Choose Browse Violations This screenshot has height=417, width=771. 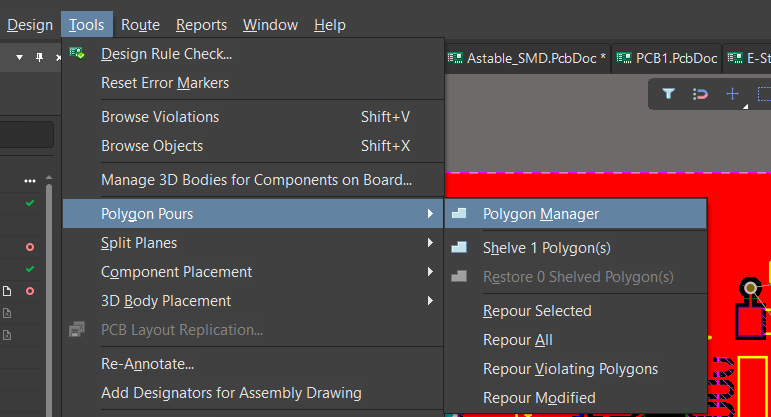(x=253, y=117)
